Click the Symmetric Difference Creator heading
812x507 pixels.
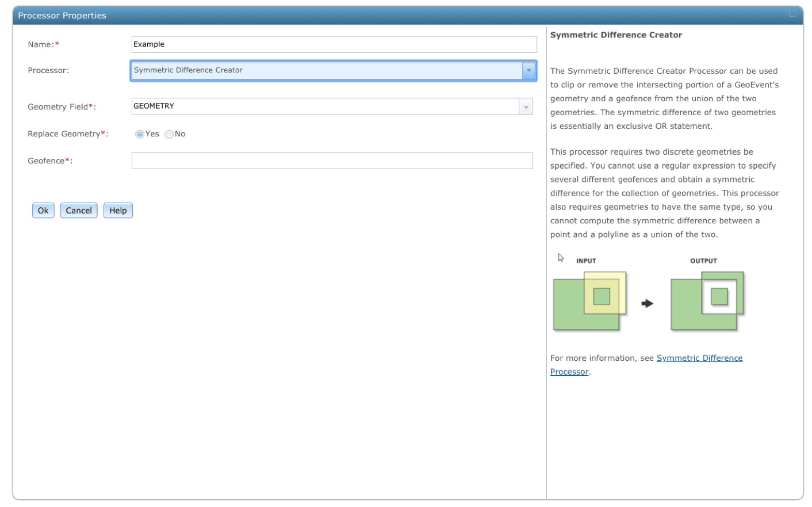pyautogui.click(x=616, y=35)
